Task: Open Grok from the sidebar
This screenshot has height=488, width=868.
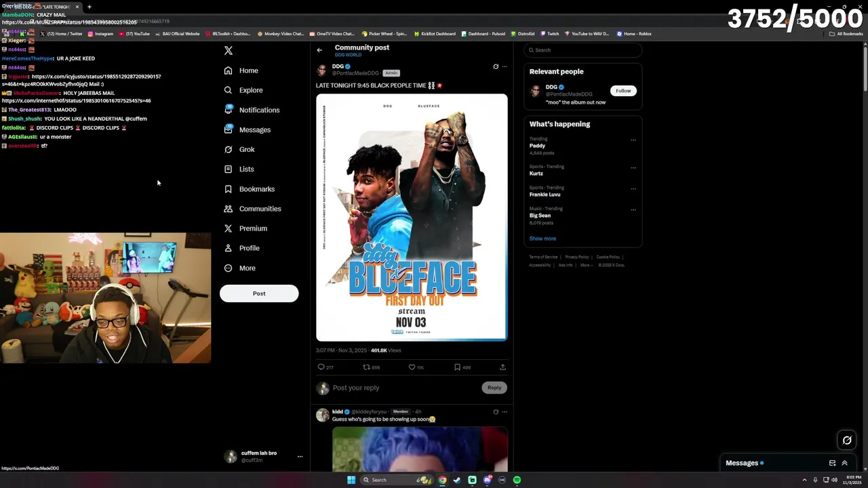Action: pyautogui.click(x=239, y=149)
